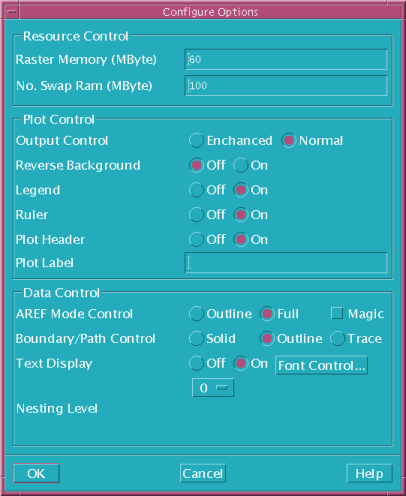This screenshot has width=406, height=496.
Task: Click the Raster Memory (MByte) input field
Action: click(x=286, y=60)
